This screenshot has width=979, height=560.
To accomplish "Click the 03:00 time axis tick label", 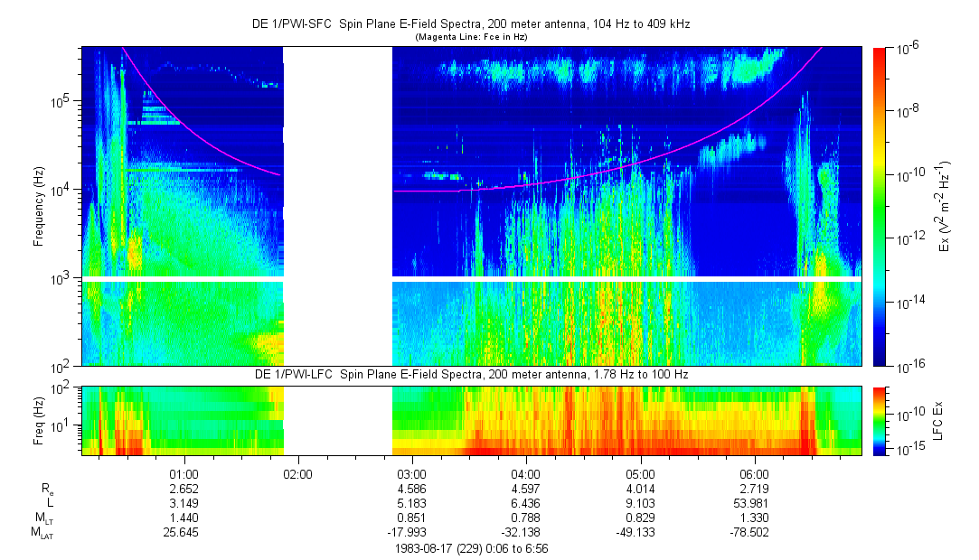I will coord(412,473).
